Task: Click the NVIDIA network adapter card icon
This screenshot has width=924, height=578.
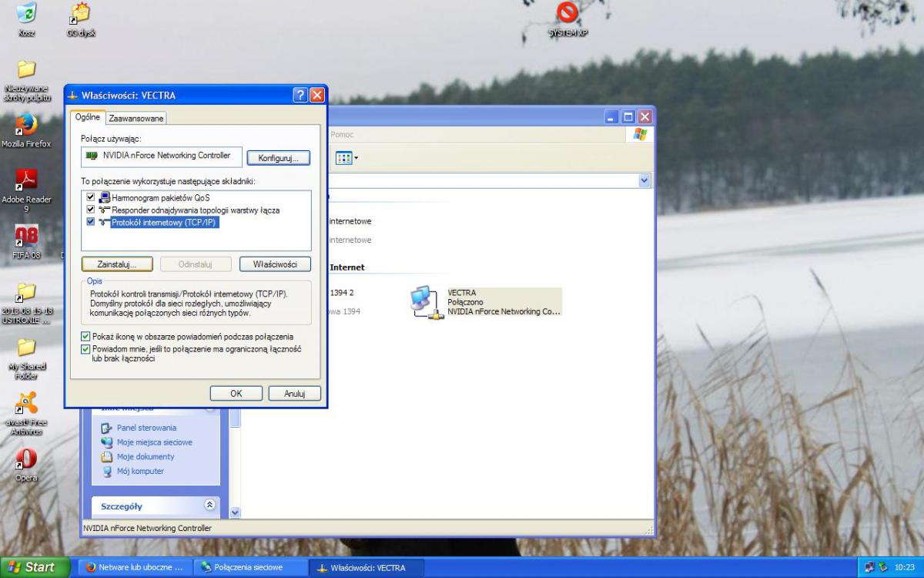Action: tap(92, 156)
